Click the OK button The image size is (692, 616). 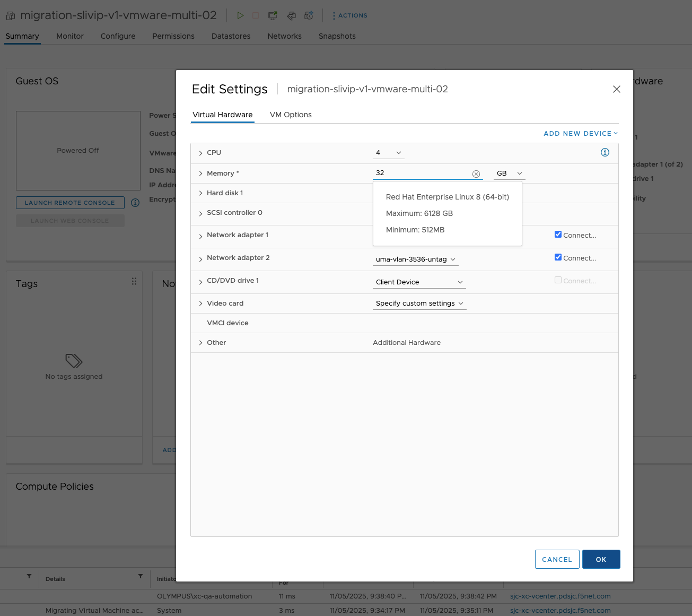click(601, 559)
